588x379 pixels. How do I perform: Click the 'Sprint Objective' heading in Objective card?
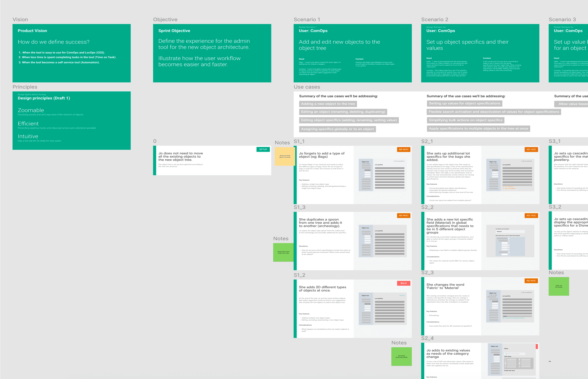coord(174,31)
